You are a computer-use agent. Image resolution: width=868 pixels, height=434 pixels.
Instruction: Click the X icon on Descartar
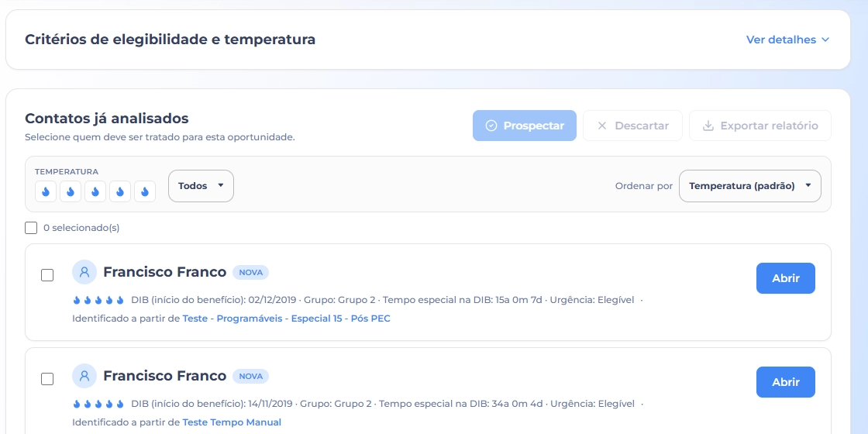click(602, 126)
